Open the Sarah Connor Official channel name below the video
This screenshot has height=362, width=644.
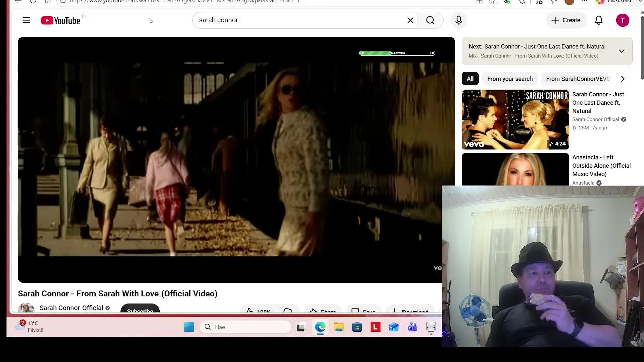(71, 308)
